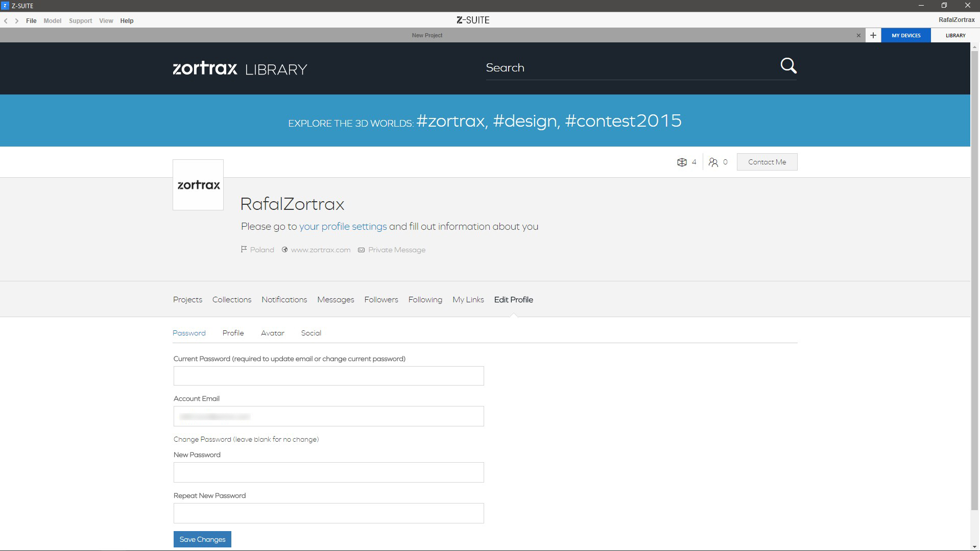Select the Profile sub-tab
The height and width of the screenshot is (551, 980).
pyautogui.click(x=233, y=333)
